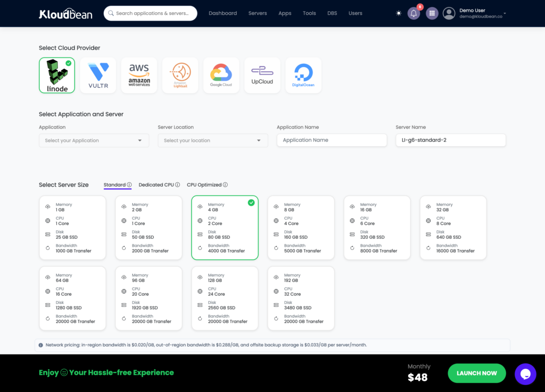Choose the 16 GB memory server plan
Viewport: 545px width, 392px height.
(377, 228)
